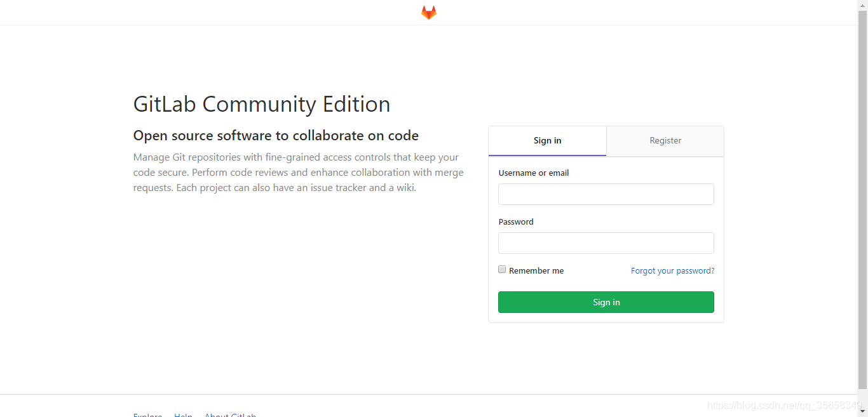
Task: Enable the Remember me checkbox
Action: coord(502,269)
